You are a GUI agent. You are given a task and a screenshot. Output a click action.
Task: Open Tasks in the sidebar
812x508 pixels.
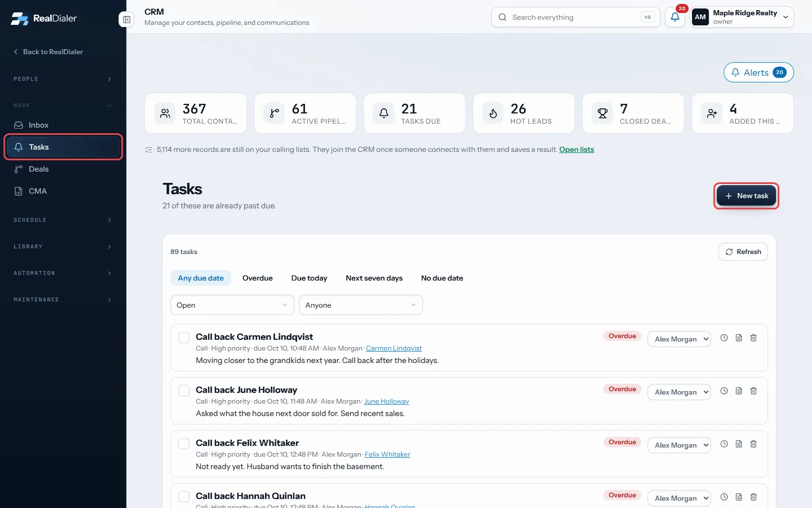pos(63,147)
